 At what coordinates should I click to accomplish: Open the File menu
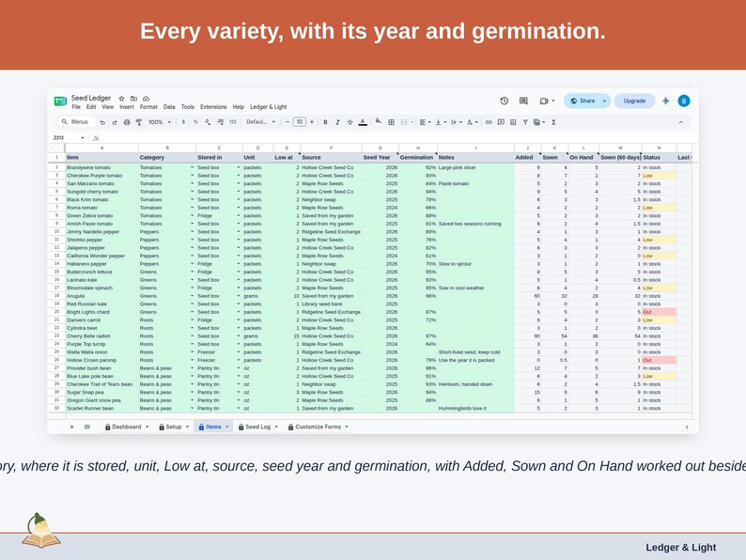click(x=76, y=107)
